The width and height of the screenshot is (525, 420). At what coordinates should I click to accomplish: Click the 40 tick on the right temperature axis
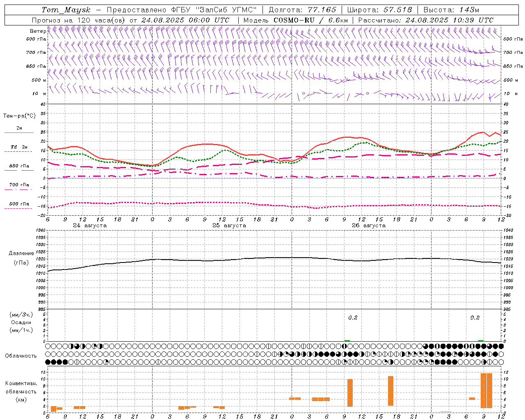506,104
